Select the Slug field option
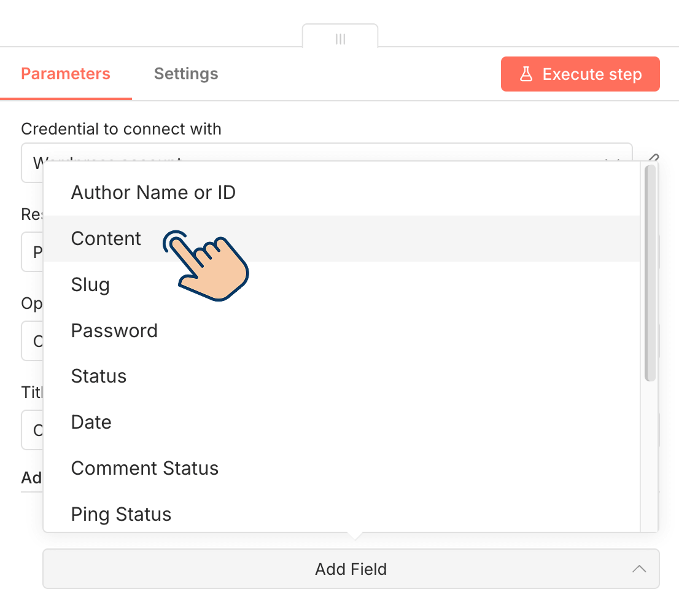Screen dimensions: 679x616 point(90,285)
